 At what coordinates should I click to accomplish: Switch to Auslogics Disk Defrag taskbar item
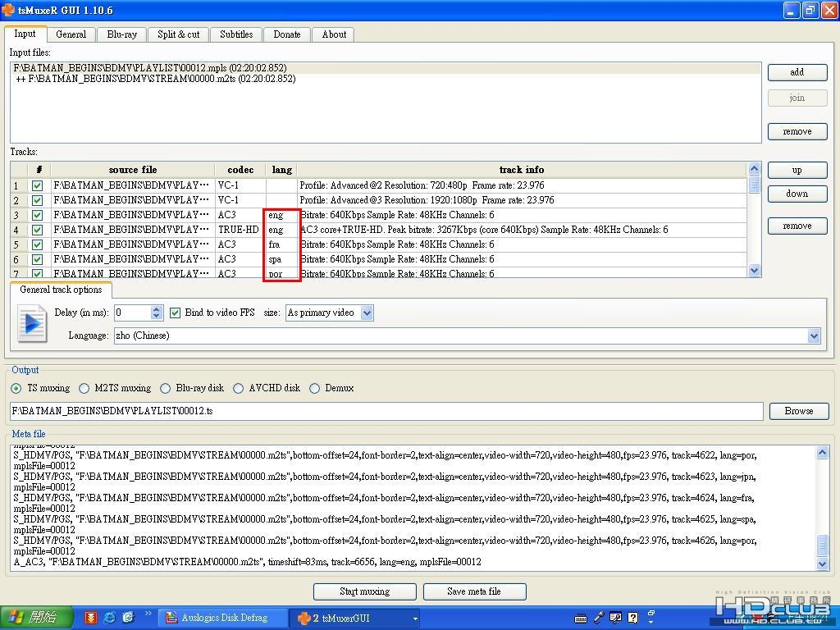click(222, 618)
